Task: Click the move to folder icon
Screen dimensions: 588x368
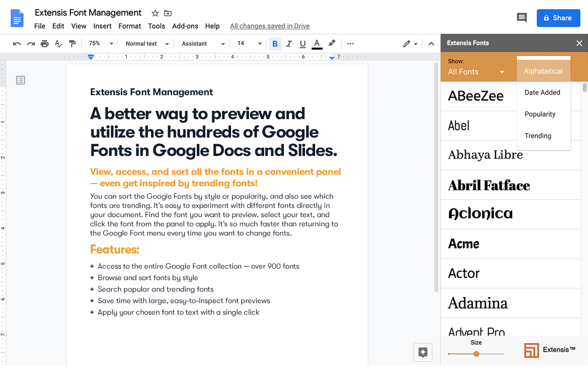Action: [x=168, y=13]
